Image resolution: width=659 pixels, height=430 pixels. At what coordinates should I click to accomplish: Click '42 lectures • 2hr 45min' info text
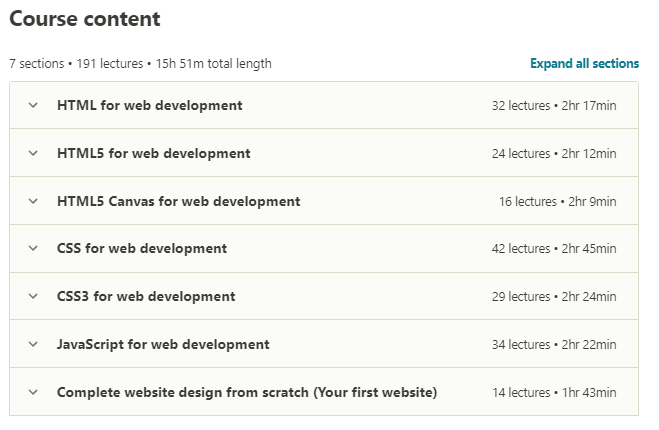point(554,250)
